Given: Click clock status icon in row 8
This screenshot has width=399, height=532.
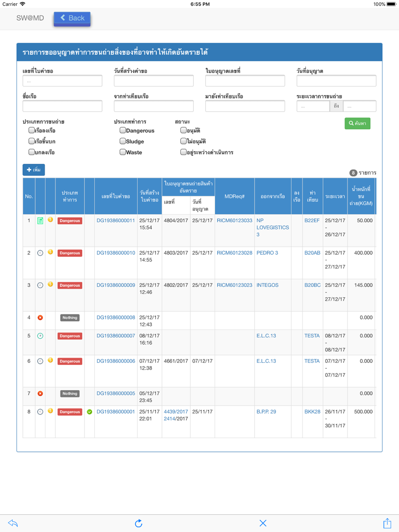Looking at the screenshot, I should tap(40, 412).
